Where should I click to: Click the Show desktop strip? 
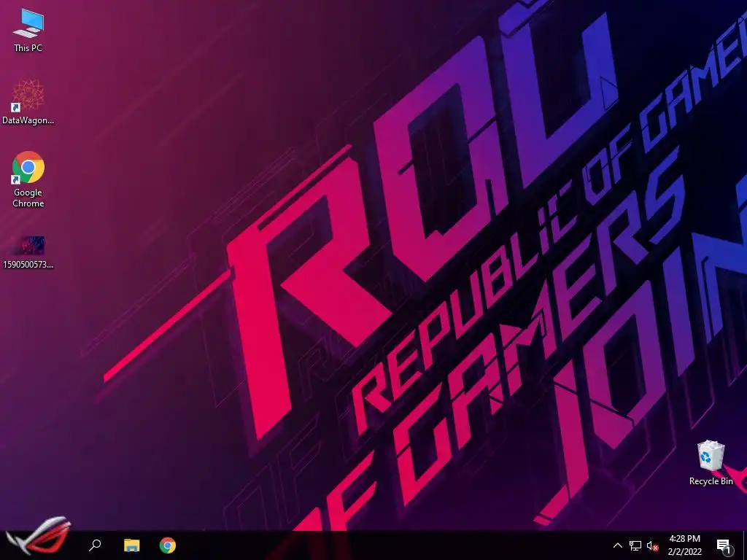pos(745,545)
